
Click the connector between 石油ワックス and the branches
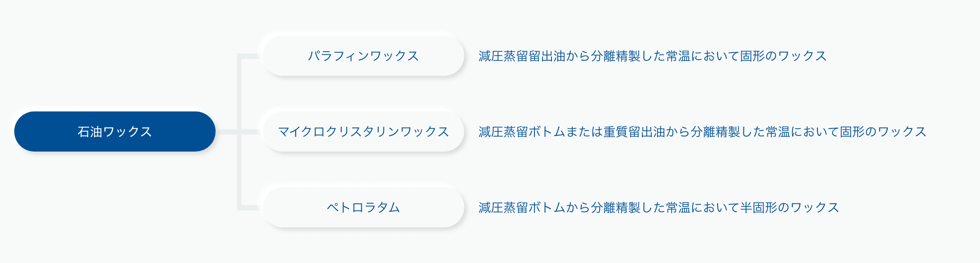tap(226, 132)
